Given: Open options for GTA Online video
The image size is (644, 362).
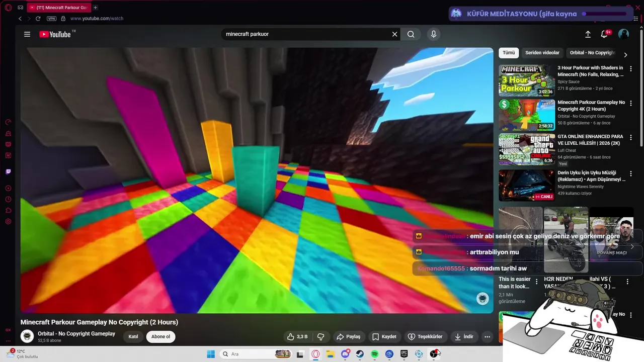Looking at the screenshot, I should click(631, 138).
